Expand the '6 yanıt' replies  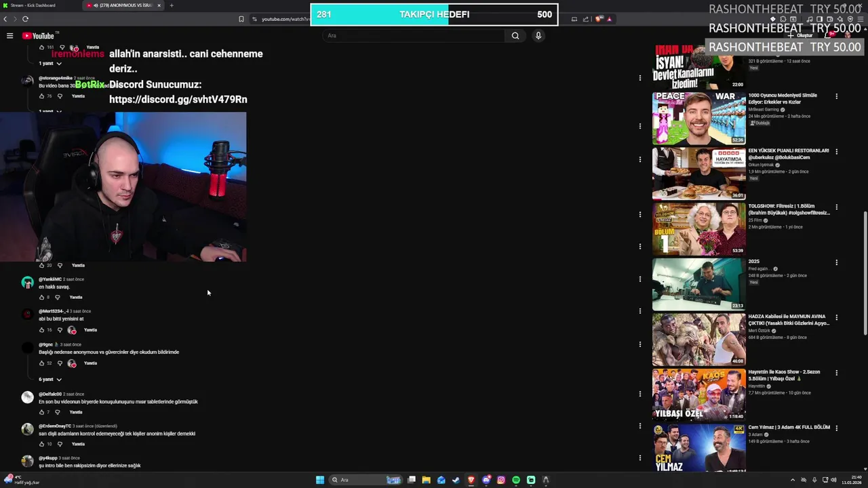tap(50, 380)
